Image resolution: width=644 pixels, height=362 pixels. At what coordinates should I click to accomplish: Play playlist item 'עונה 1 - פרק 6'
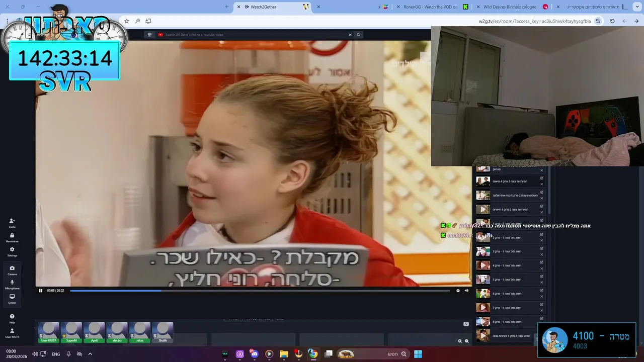[x=483, y=294]
